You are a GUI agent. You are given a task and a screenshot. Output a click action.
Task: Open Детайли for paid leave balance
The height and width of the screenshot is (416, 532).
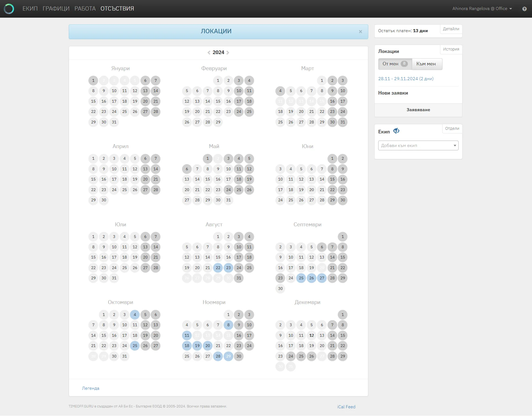click(x=451, y=29)
